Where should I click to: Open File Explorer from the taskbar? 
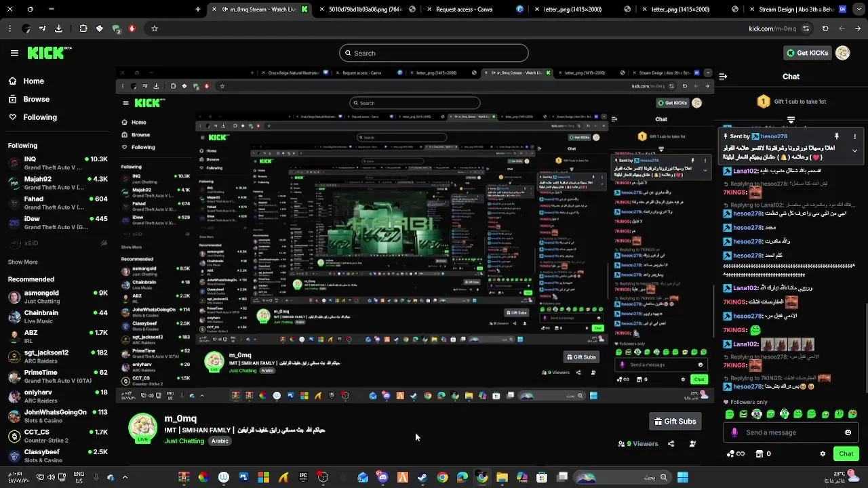[502, 477]
